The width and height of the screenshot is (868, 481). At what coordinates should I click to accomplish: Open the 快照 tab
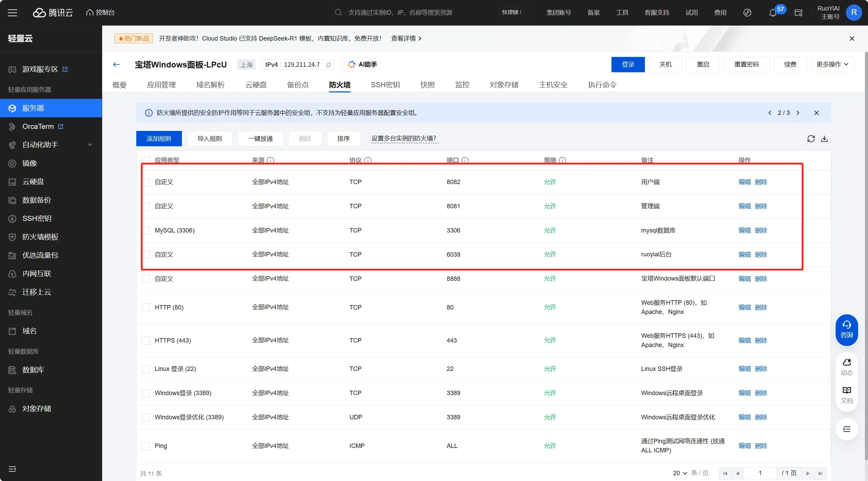coord(428,85)
